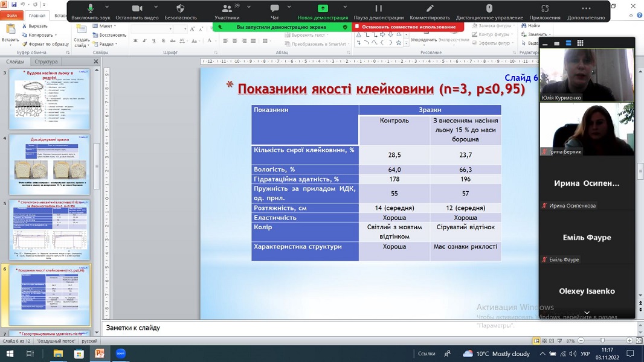644x362 pixels.
Task: Expand microphone audio options arrow
Action: (x=107, y=7)
